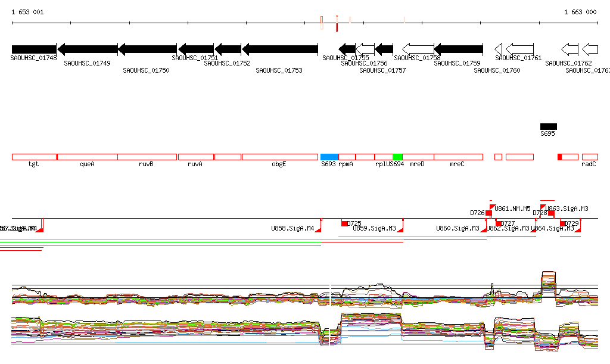Click the SAOUHSC_01763 gene arrow
The width and height of the screenshot is (610, 364).
pos(590,49)
